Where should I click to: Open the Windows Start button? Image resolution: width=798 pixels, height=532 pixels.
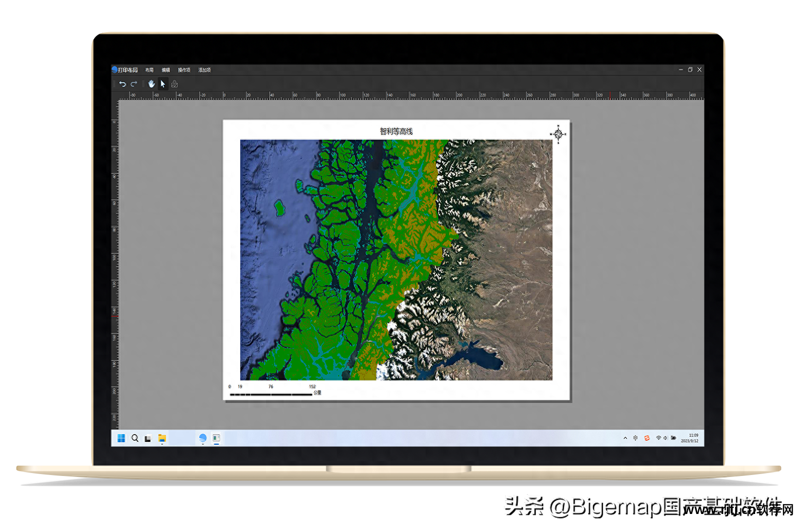[121, 438]
